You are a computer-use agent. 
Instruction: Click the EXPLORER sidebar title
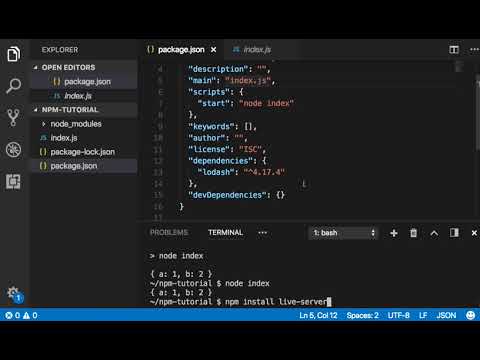click(x=60, y=50)
